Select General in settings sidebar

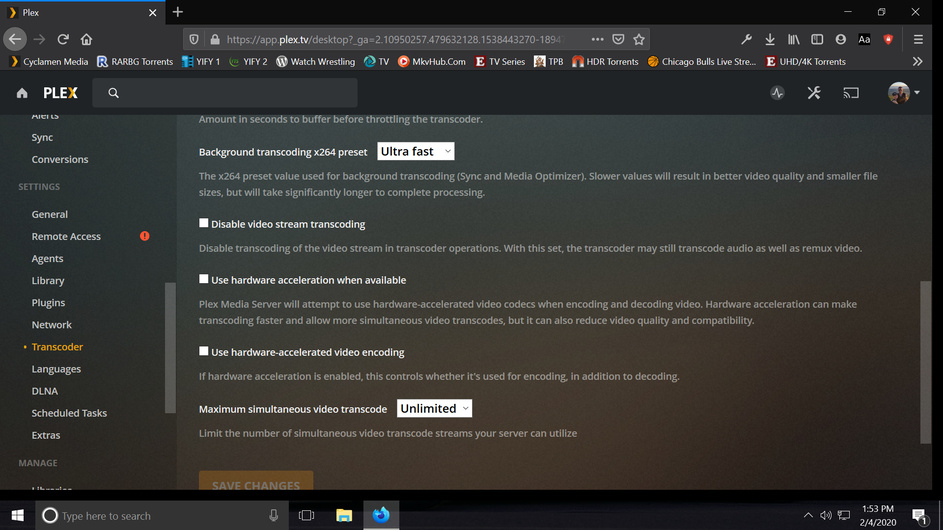tap(49, 214)
